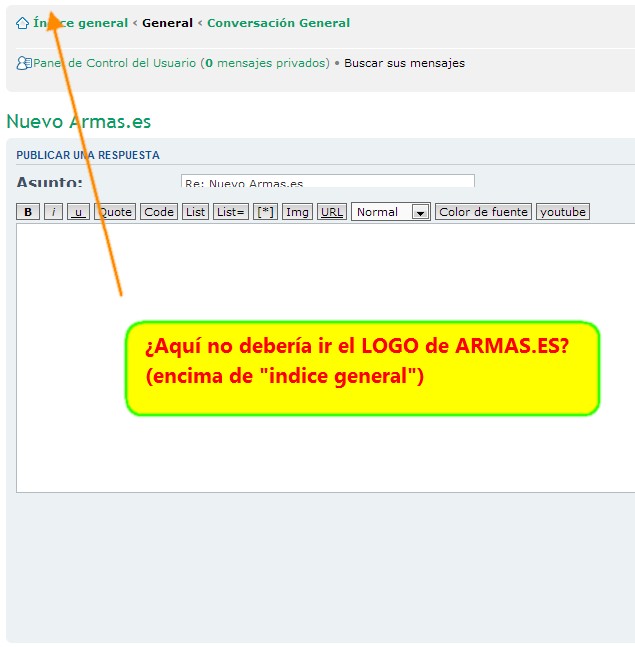This screenshot has width=635, height=647.
Task: Apply underline with the u button
Action: tap(78, 212)
